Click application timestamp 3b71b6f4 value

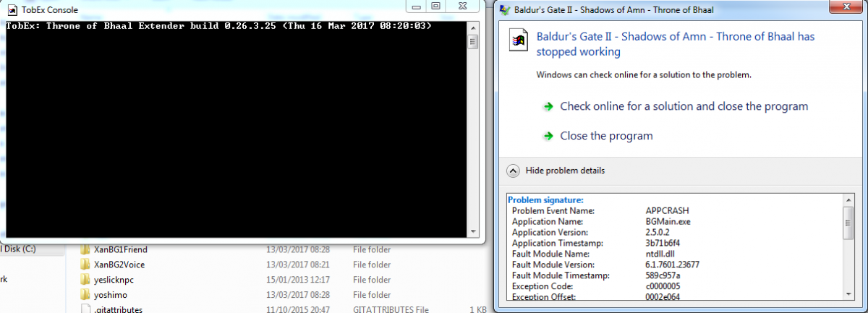tap(663, 244)
